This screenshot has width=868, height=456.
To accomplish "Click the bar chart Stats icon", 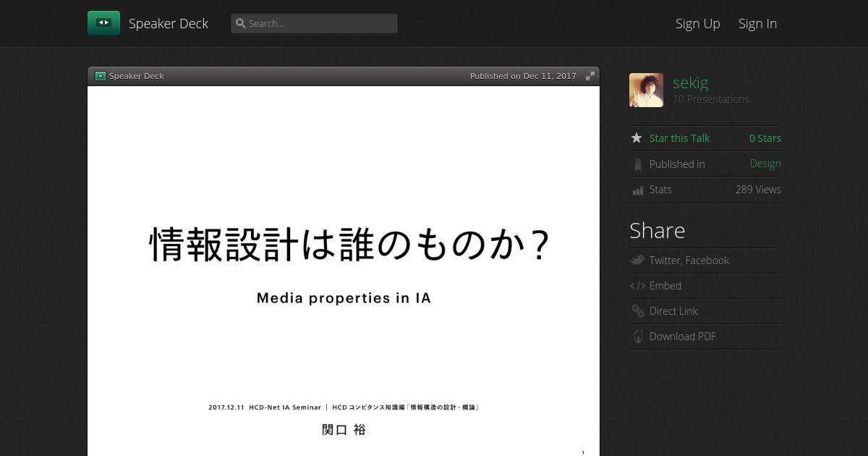I will tap(637, 190).
